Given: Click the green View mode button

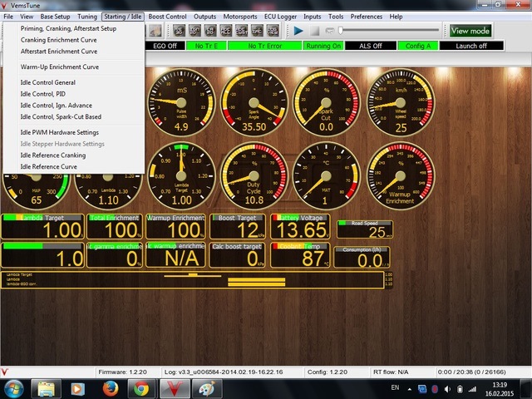Looking at the screenshot, I should coord(470,31).
